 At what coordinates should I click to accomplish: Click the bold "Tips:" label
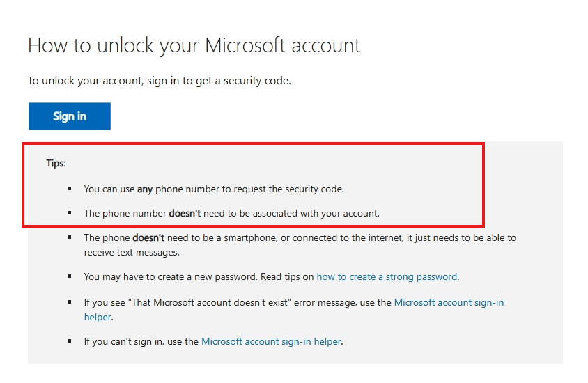[x=56, y=164]
